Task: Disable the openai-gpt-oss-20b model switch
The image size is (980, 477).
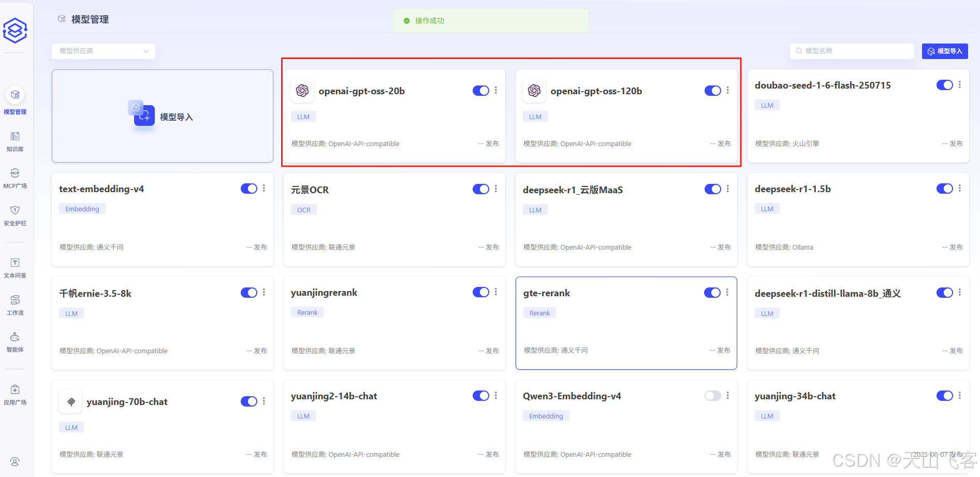Action: coord(481,91)
